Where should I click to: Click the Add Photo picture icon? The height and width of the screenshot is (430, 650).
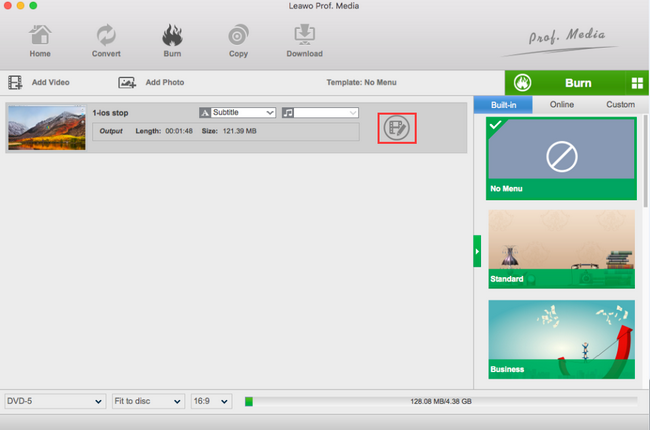coord(127,83)
